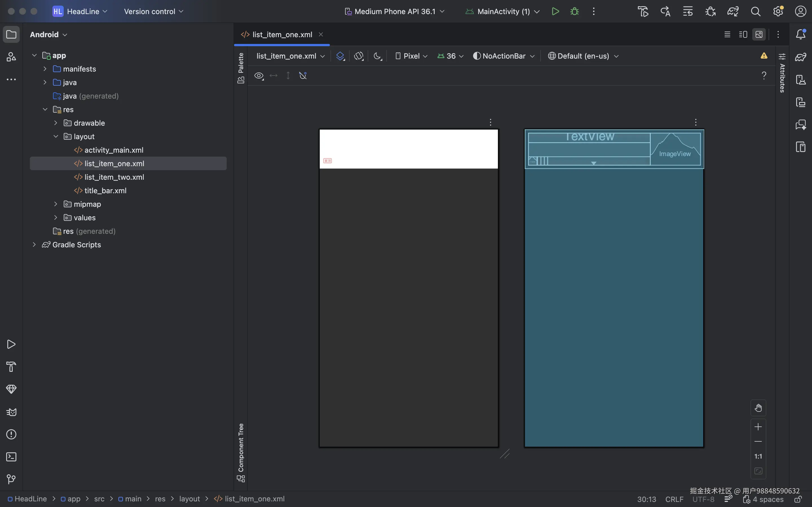Open the Git version control tool window
Screen dimensions: 812x507
[x=11, y=479]
